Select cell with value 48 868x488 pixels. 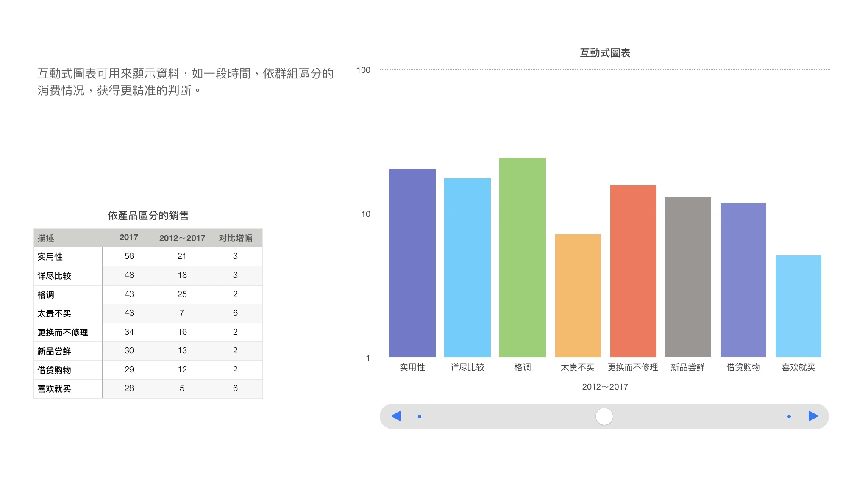(x=129, y=275)
